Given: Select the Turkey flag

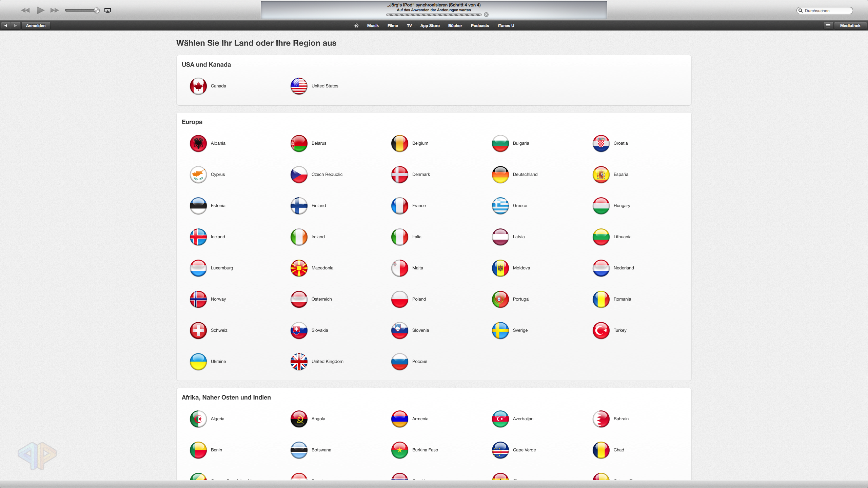Looking at the screenshot, I should [600, 330].
